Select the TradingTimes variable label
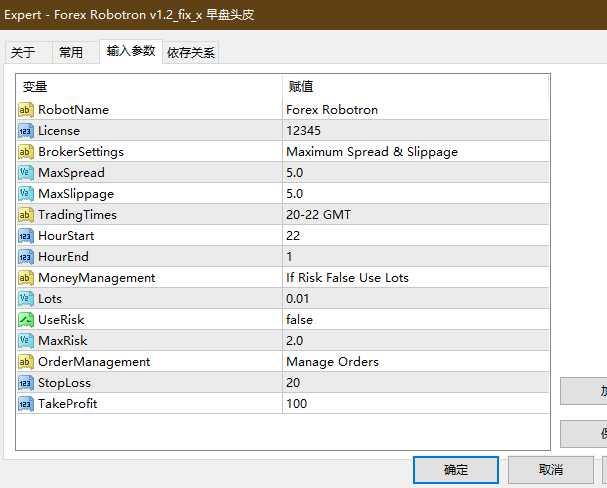The height and width of the screenshot is (488, 607). tap(77, 215)
